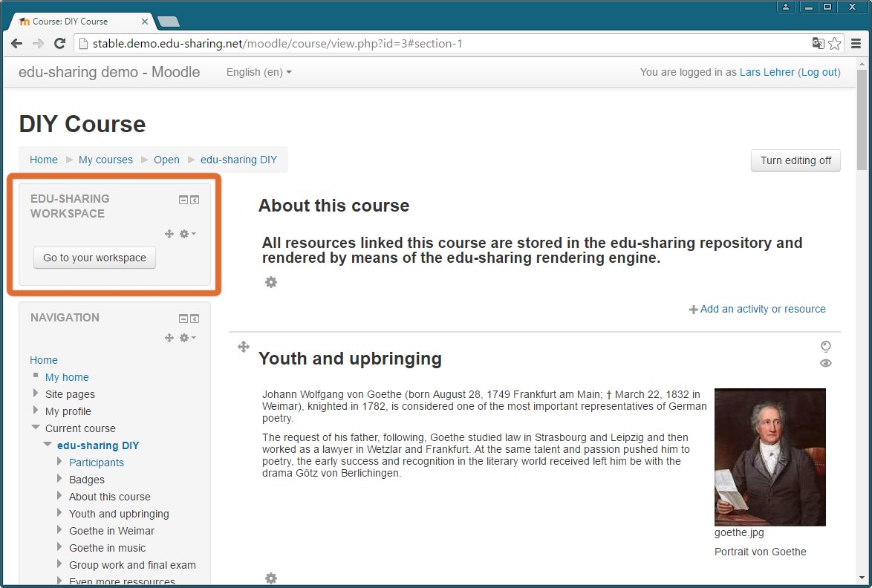Image resolution: width=872 pixels, height=588 pixels.
Task: Click Turn editing off button
Action: click(795, 160)
